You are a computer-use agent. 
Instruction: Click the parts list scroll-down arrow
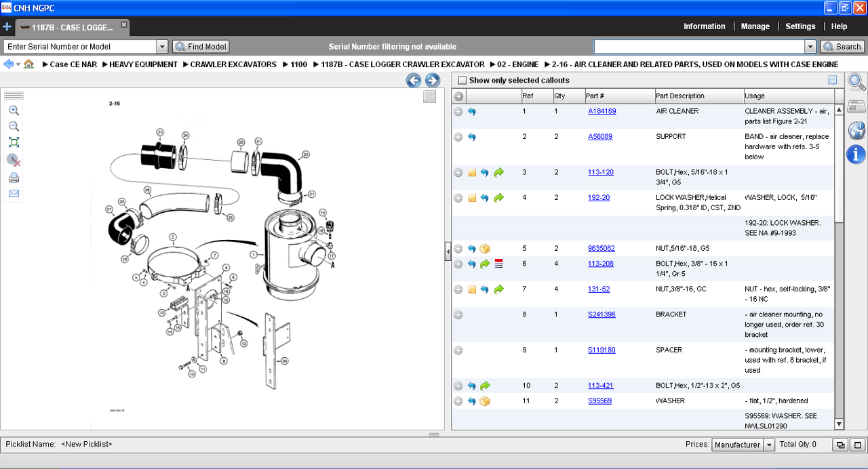pyautogui.click(x=840, y=424)
